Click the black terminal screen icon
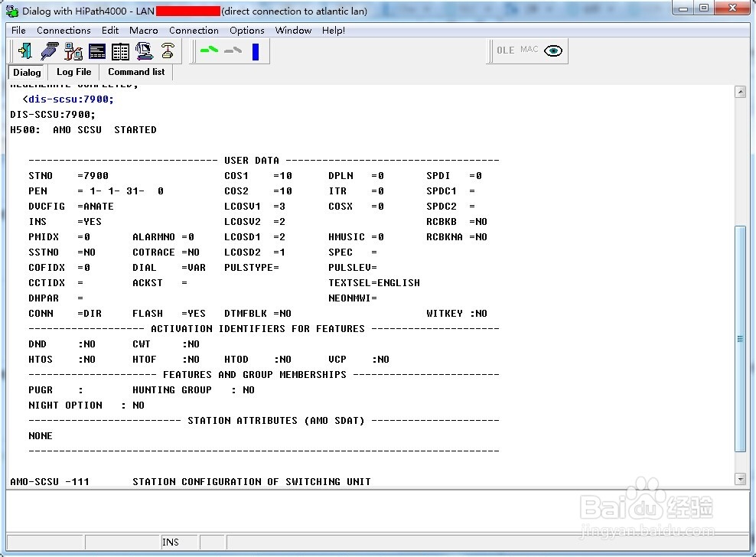 (x=97, y=51)
